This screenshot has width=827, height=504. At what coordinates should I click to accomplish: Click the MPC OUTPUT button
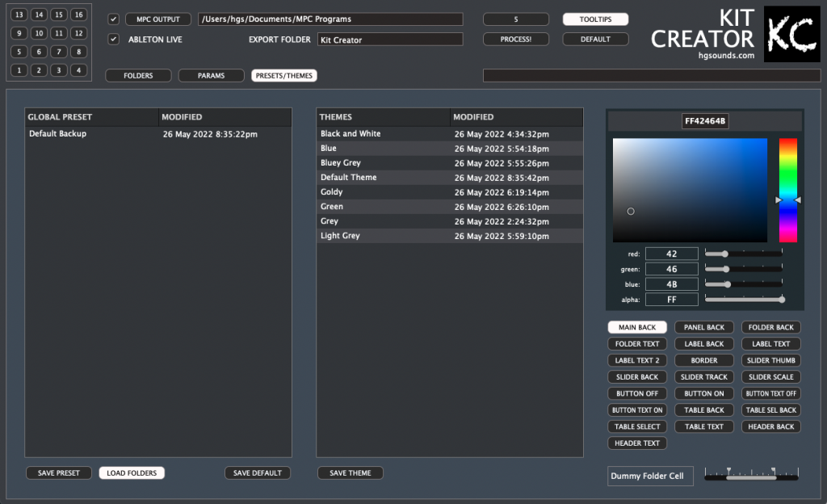tap(158, 19)
